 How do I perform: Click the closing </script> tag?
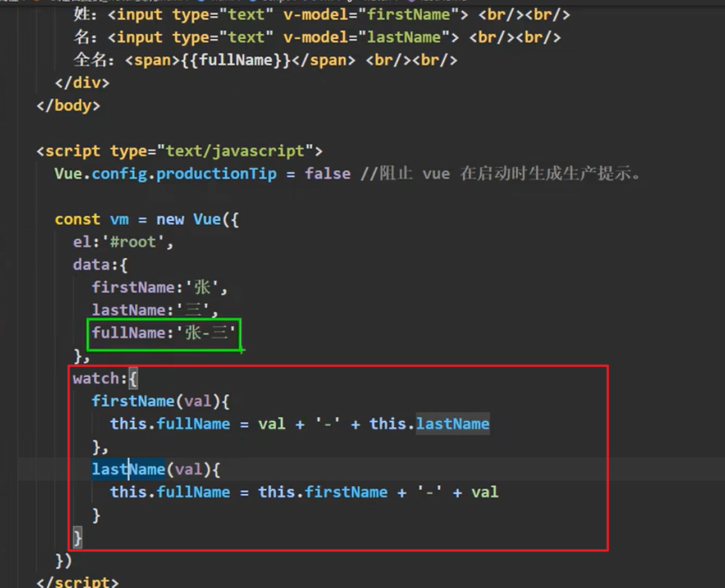[77, 582]
